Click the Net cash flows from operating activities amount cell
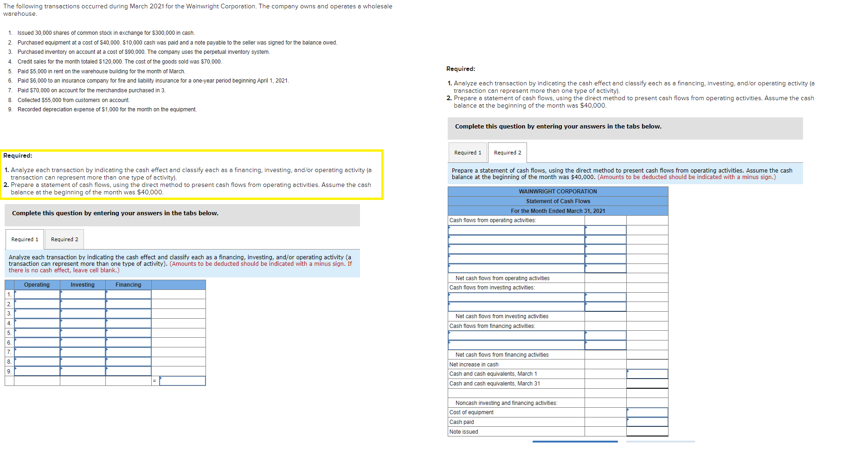 tap(605, 278)
